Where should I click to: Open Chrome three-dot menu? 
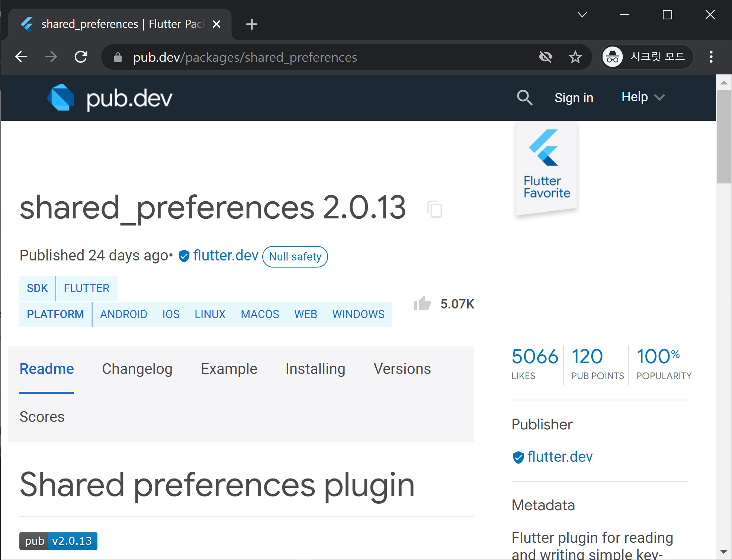(x=711, y=57)
